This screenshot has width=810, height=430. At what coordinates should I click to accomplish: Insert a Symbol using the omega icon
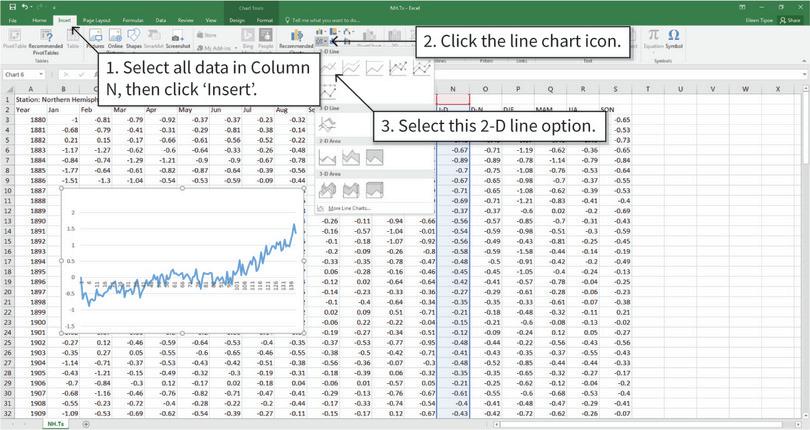coord(674,38)
